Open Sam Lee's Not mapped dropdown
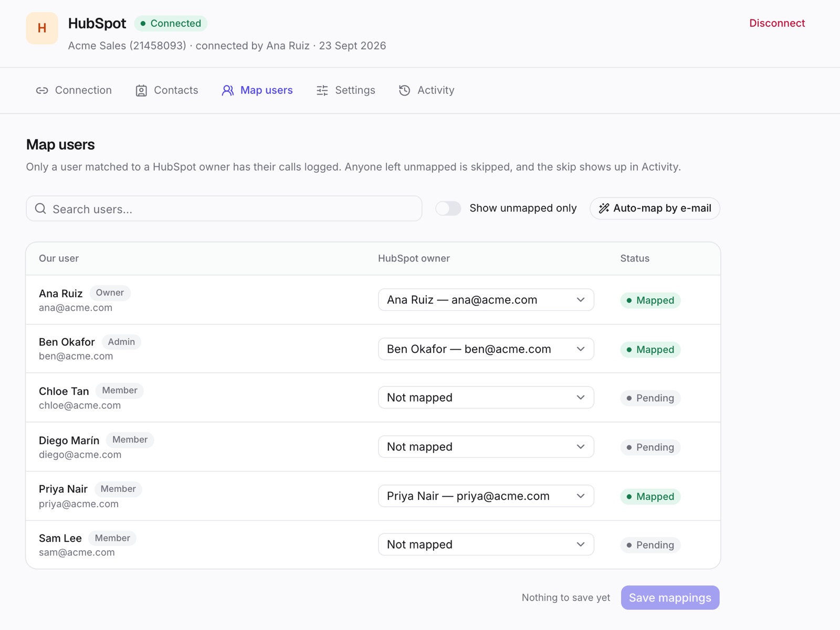The image size is (840, 630). coord(486,544)
